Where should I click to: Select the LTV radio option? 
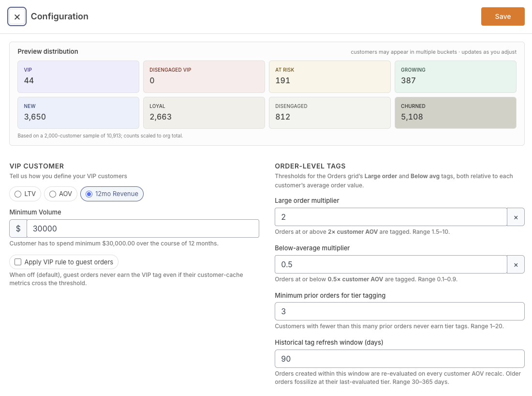point(26,194)
